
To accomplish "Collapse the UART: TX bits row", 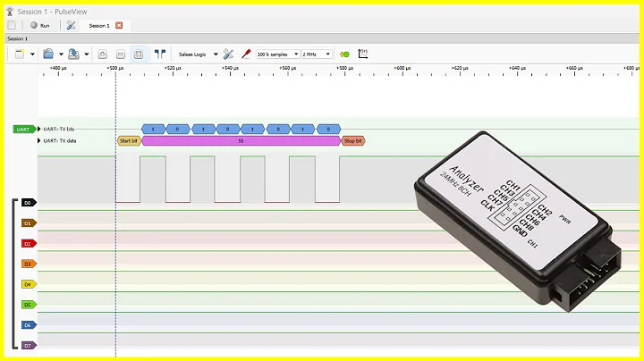I will [x=39, y=129].
